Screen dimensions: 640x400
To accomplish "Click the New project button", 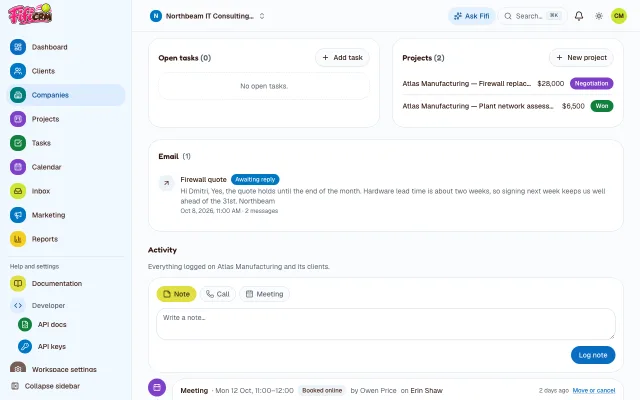I will click(x=581, y=58).
